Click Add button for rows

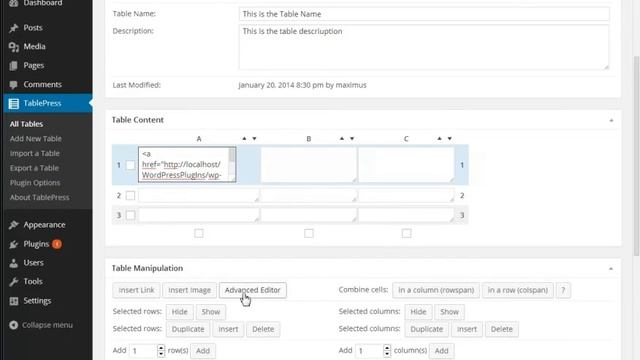(x=203, y=351)
